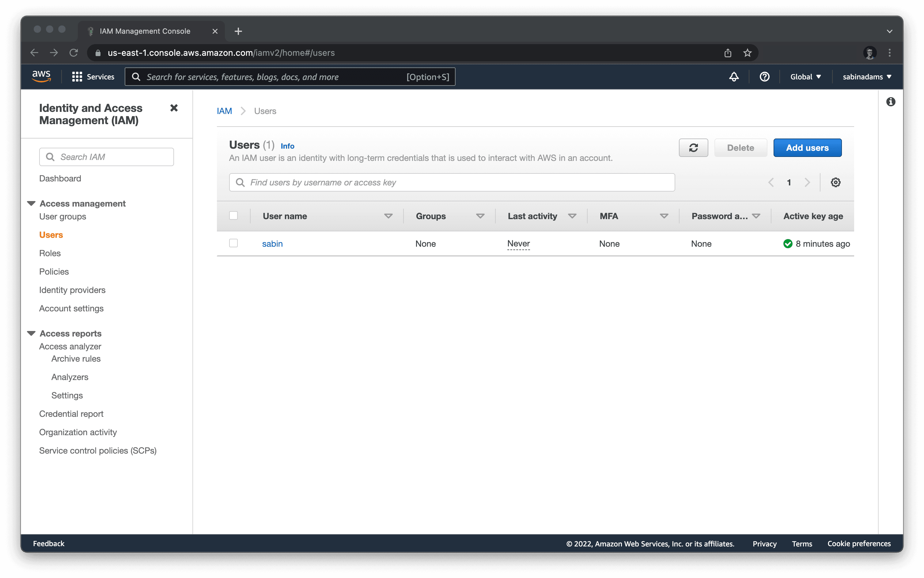The image size is (924, 578).
Task: Open the Global region dropdown
Action: tap(805, 77)
